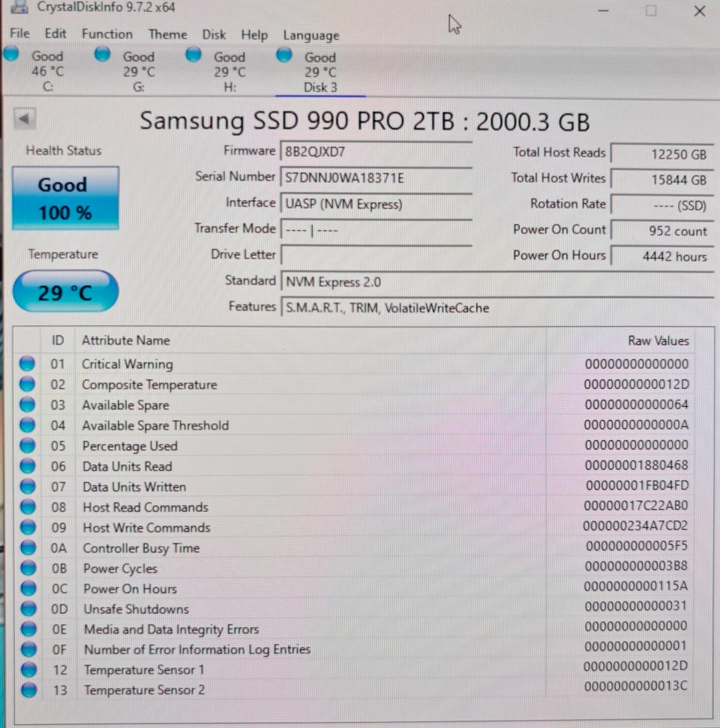Click raw value 000000000005F5
This screenshot has height=728, width=720.
pos(637,546)
